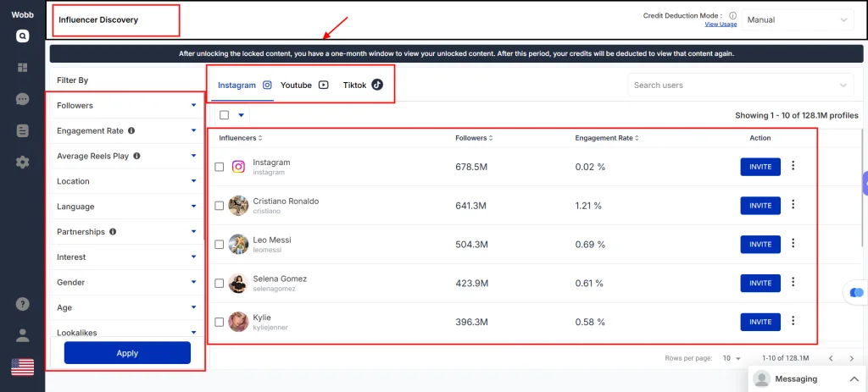Open the Credit Deduction Mode Manual dropdown
The height and width of the screenshot is (392, 868).
point(798,19)
